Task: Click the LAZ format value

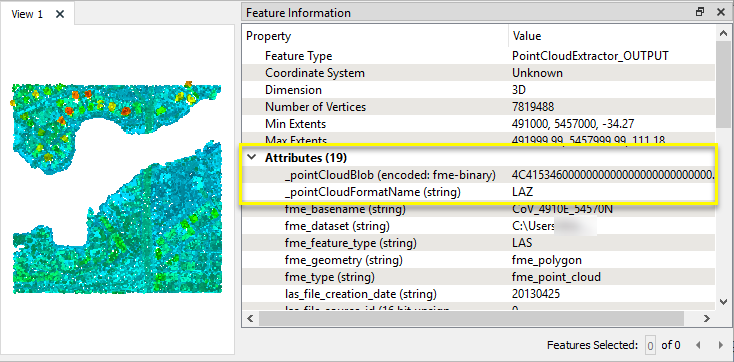Action: 523,192
